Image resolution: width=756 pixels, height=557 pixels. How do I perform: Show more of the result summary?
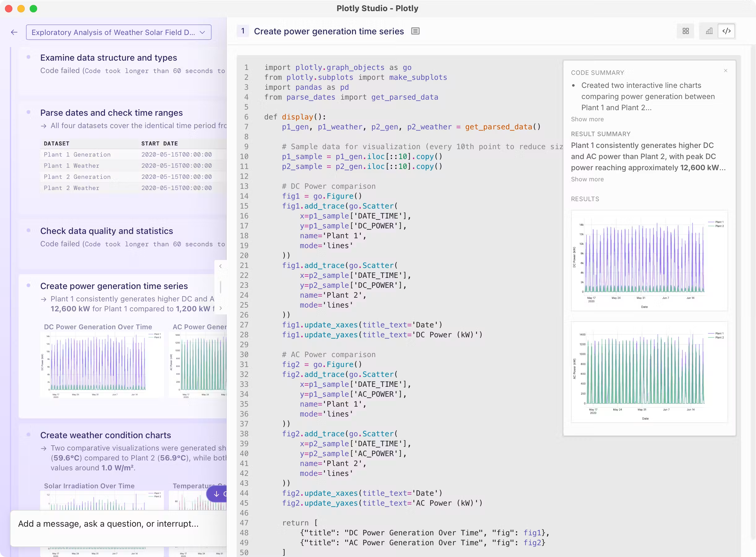[587, 179]
